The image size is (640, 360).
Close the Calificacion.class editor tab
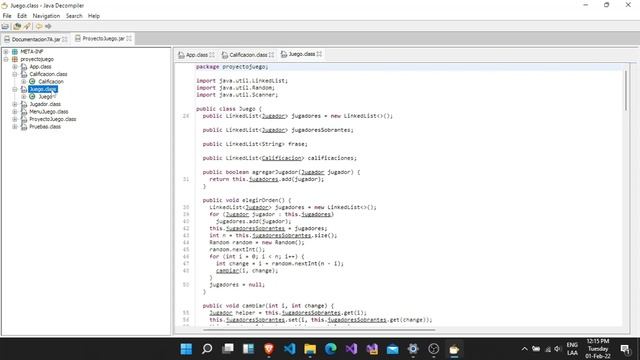[271, 54]
